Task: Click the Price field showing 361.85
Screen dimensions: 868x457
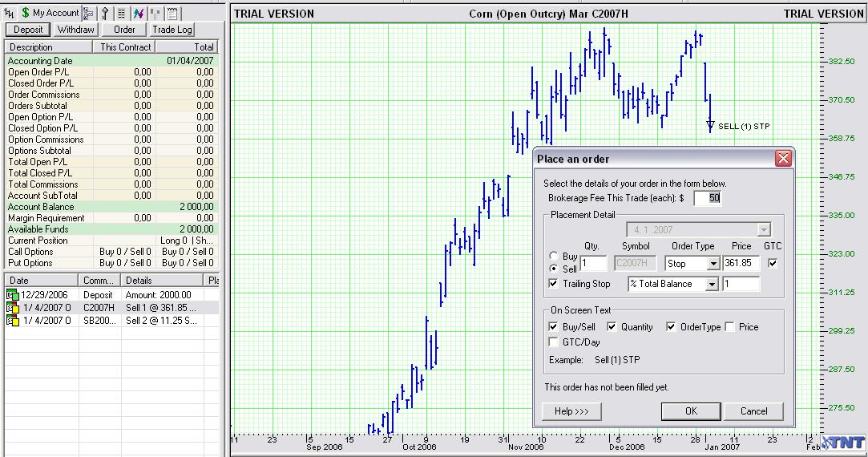Action: [x=742, y=263]
